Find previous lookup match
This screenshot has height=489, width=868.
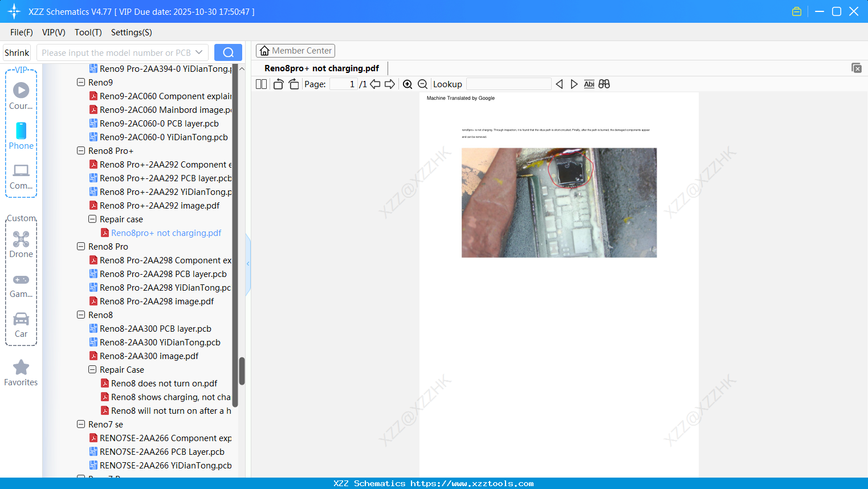(559, 84)
